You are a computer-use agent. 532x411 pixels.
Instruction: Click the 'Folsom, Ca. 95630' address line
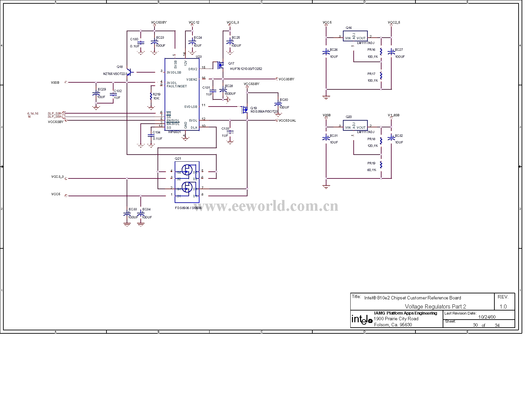coord(393,325)
